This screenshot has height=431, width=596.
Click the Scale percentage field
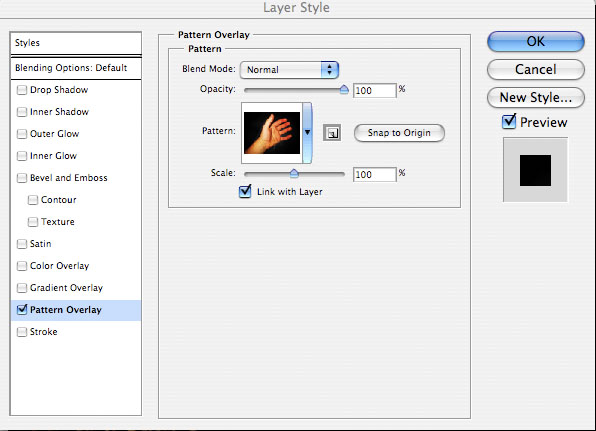click(374, 174)
